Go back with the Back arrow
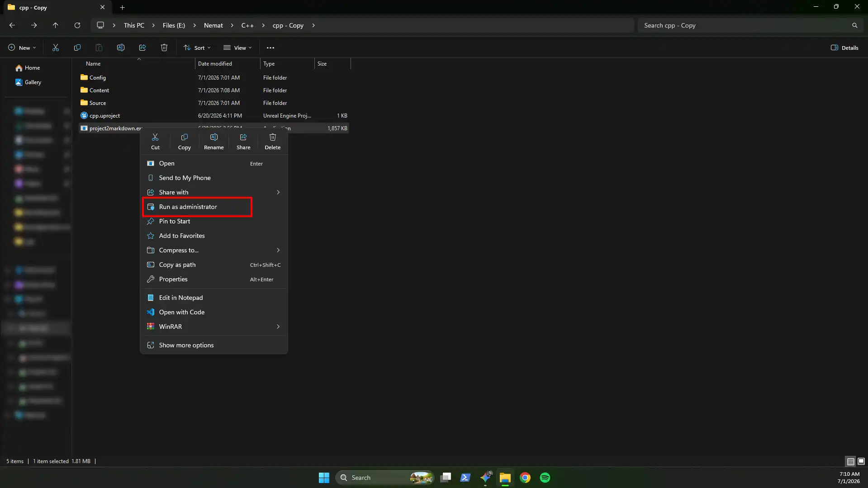The image size is (868, 488). pyautogui.click(x=12, y=25)
